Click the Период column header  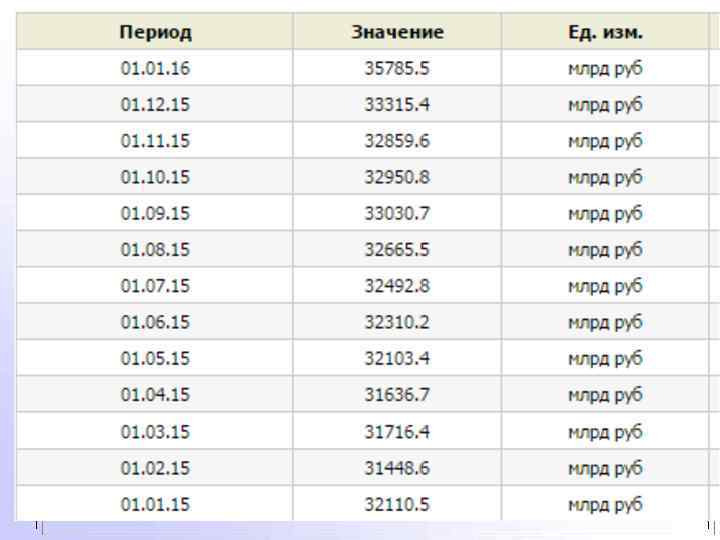coord(155,33)
